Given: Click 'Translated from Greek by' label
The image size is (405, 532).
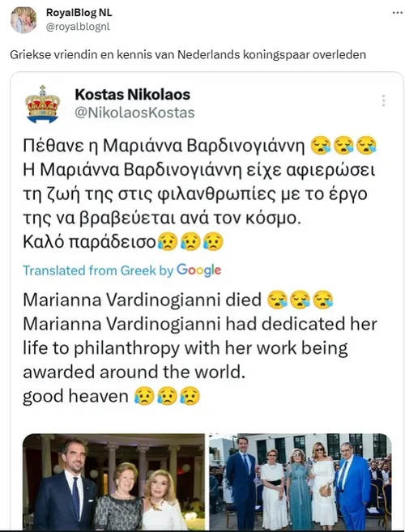Looking at the screenshot, I should click(x=98, y=270).
